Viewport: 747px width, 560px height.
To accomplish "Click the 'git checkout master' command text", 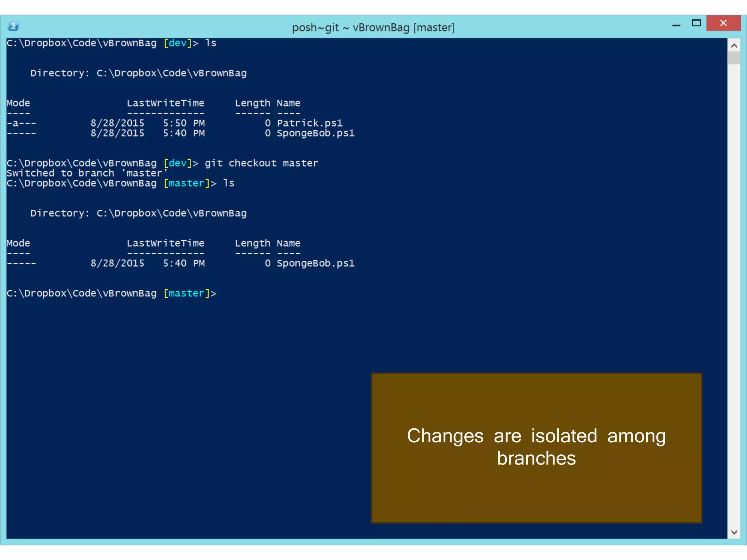I will [261, 163].
